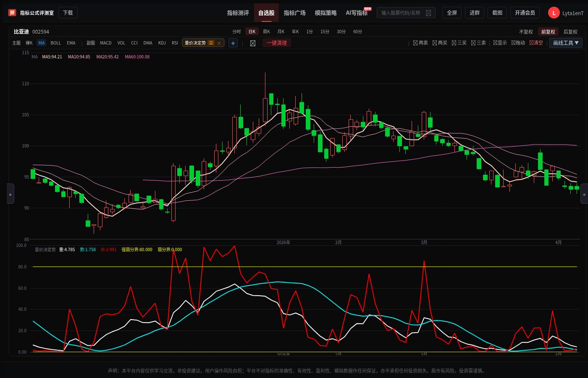
Task: Select the 日K period
Action: [252, 32]
